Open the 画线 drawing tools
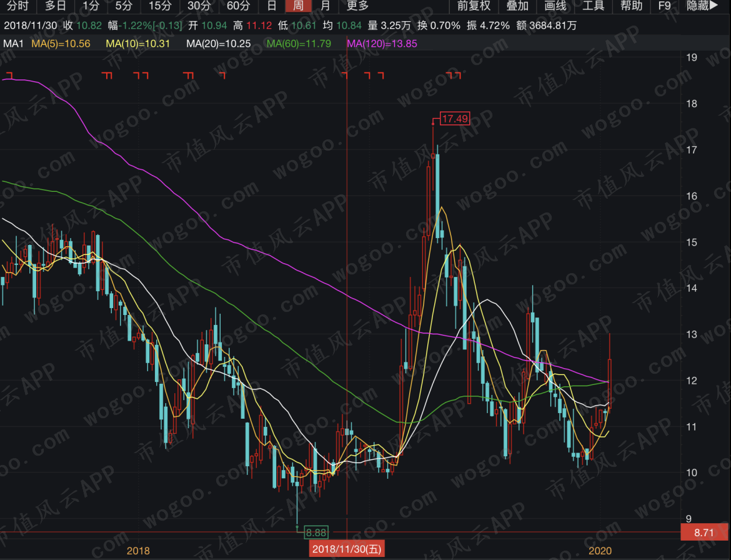 point(555,6)
